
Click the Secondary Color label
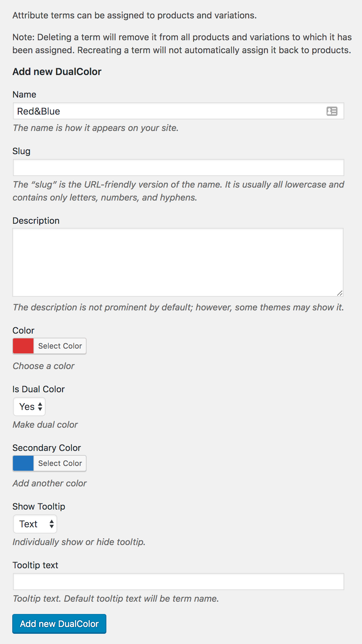pos(47,448)
